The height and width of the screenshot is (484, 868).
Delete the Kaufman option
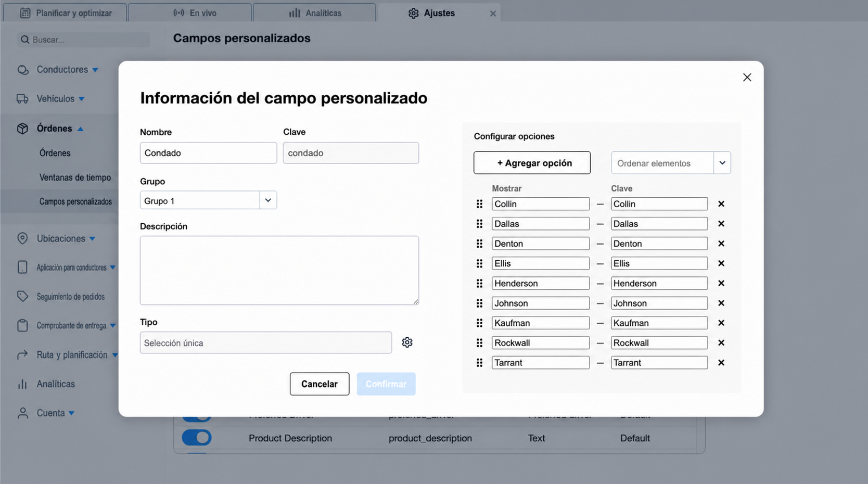click(721, 323)
